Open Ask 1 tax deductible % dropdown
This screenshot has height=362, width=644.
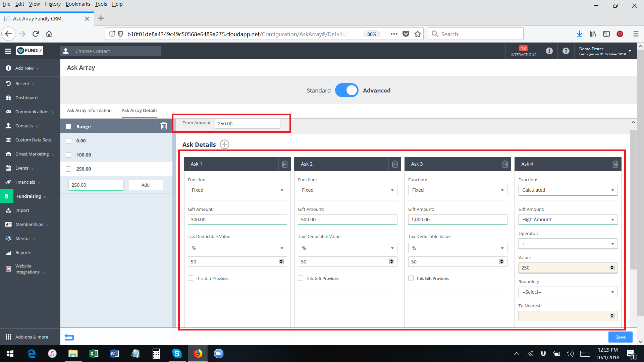pos(237,248)
